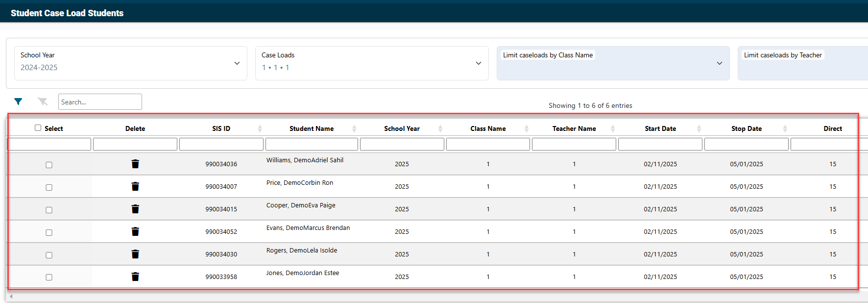Sort by School Year column sort arrows
Viewport: 868px width, 303px height.
coord(440,128)
